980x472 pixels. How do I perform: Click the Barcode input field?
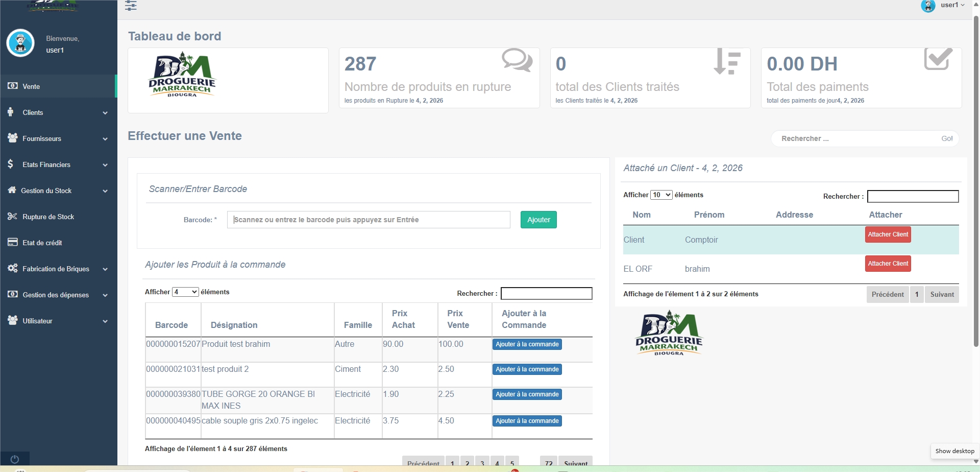click(x=368, y=220)
